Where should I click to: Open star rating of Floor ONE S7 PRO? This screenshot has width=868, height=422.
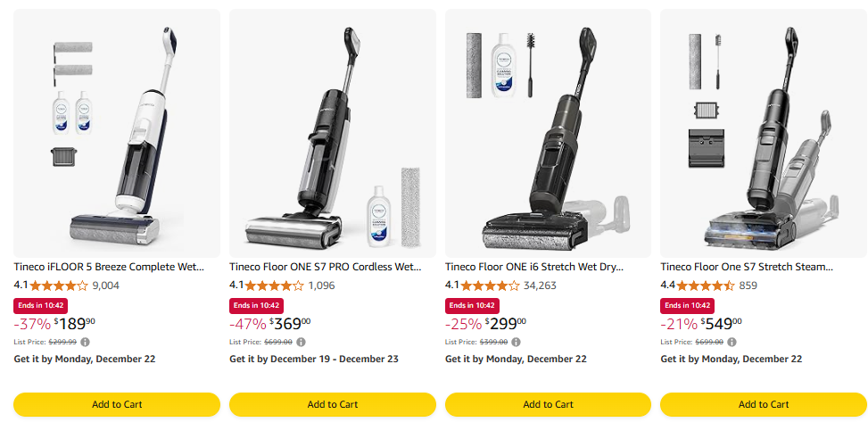coord(274,285)
